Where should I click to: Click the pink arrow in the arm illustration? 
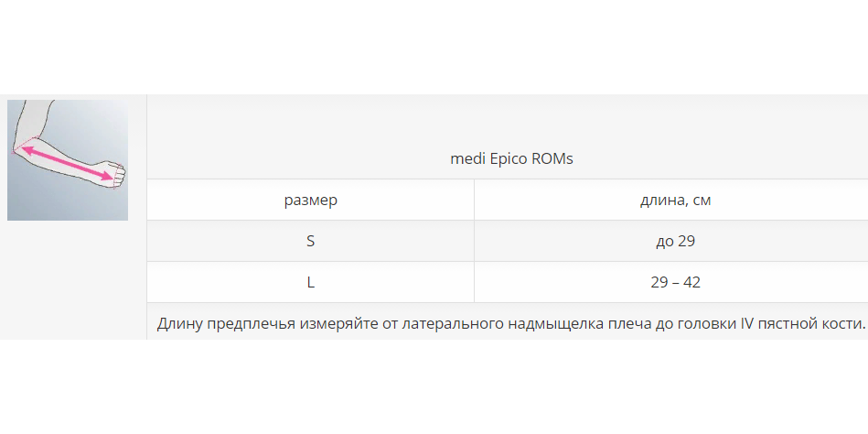(69, 159)
